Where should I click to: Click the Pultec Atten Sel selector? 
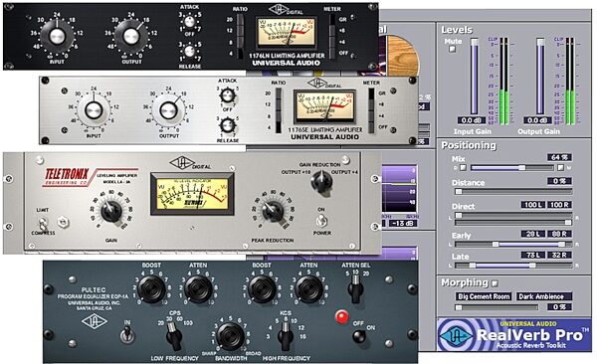tap(355, 288)
